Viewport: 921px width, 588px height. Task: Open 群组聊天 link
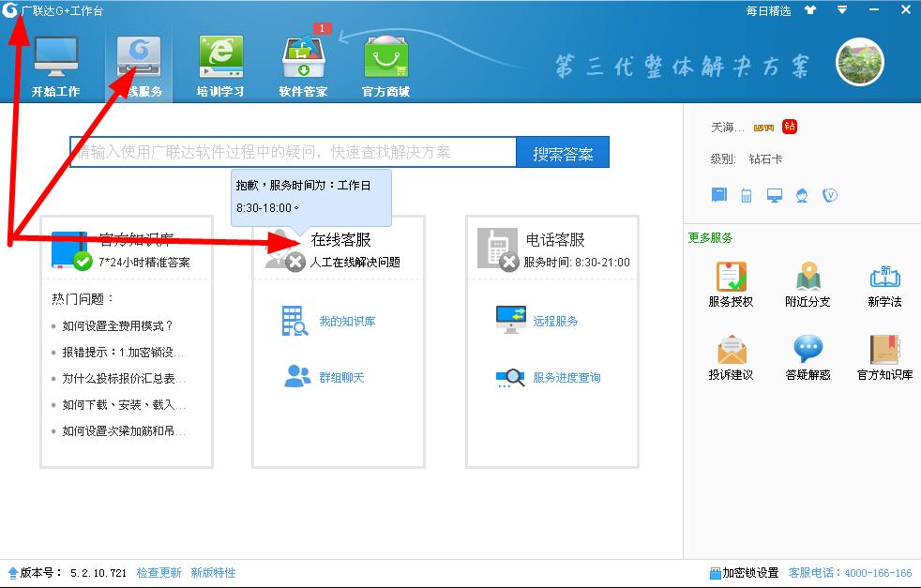(x=341, y=378)
